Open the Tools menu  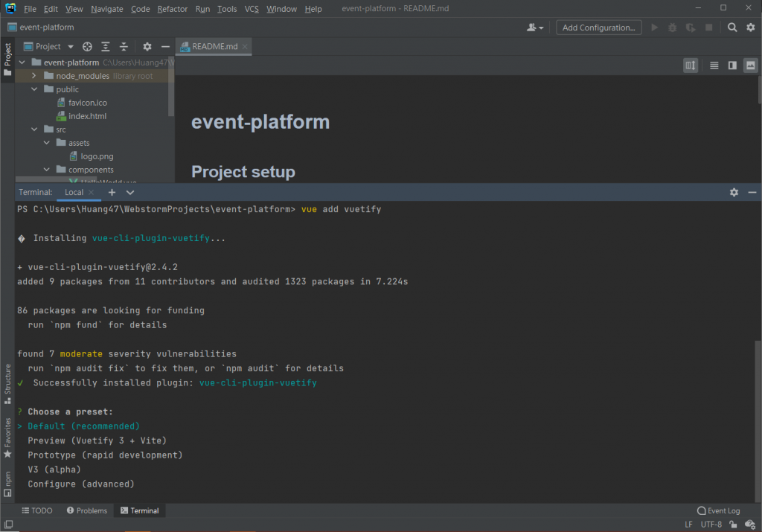(227, 9)
